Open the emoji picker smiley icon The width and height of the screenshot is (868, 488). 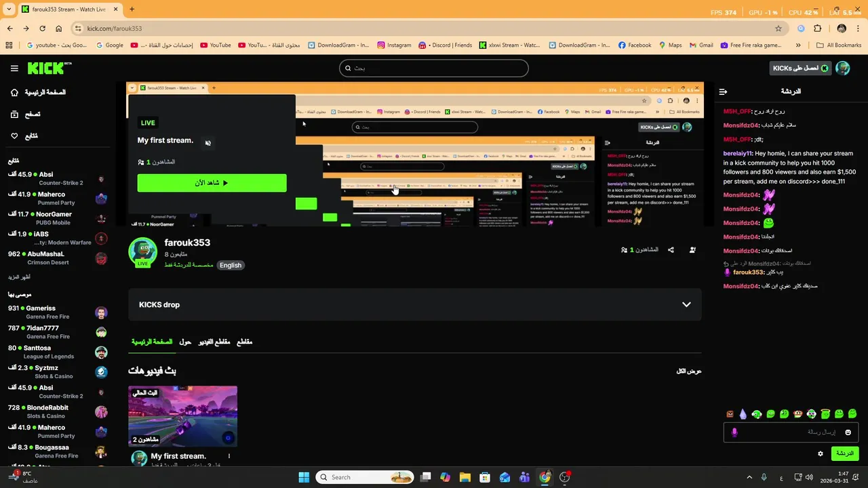click(x=848, y=432)
